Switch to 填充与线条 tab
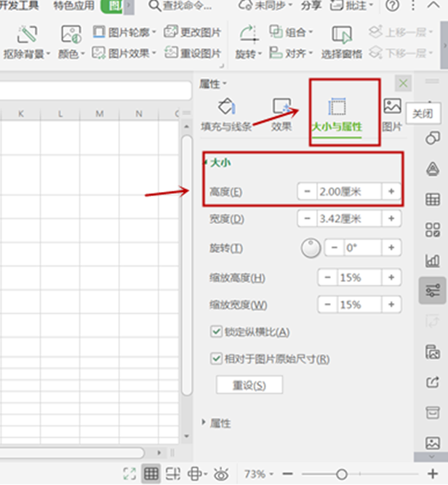The width and height of the screenshot is (448, 485). tap(226, 114)
